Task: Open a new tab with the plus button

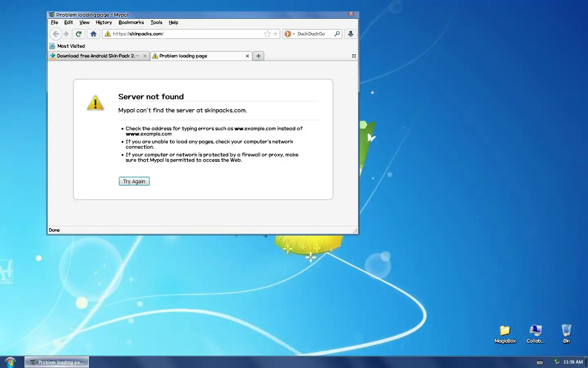Action: click(x=258, y=56)
